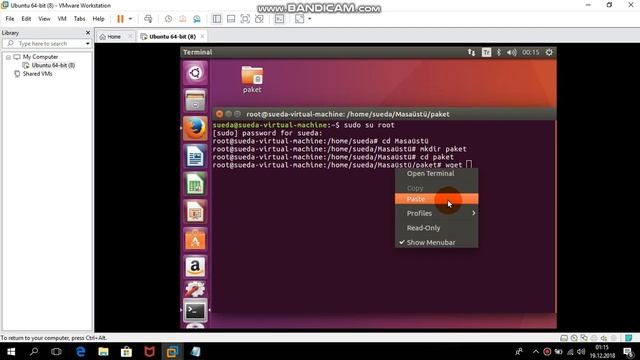Open LibreOffice Impress from the launcher

195,211
